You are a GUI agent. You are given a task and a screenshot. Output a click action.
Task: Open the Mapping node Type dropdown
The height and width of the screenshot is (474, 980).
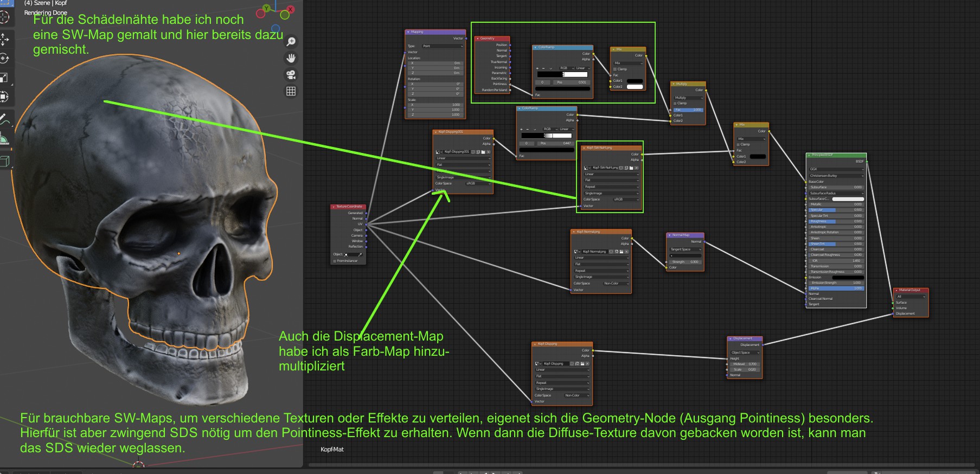click(443, 46)
